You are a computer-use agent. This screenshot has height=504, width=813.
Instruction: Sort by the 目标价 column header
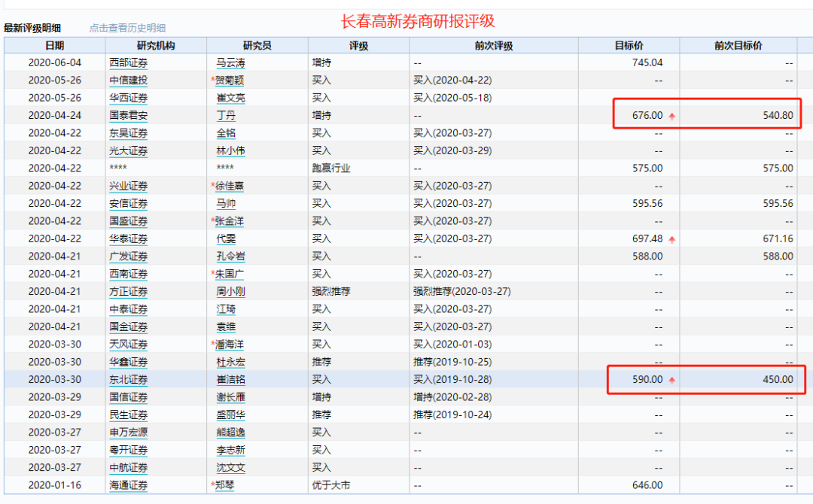[x=629, y=46]
